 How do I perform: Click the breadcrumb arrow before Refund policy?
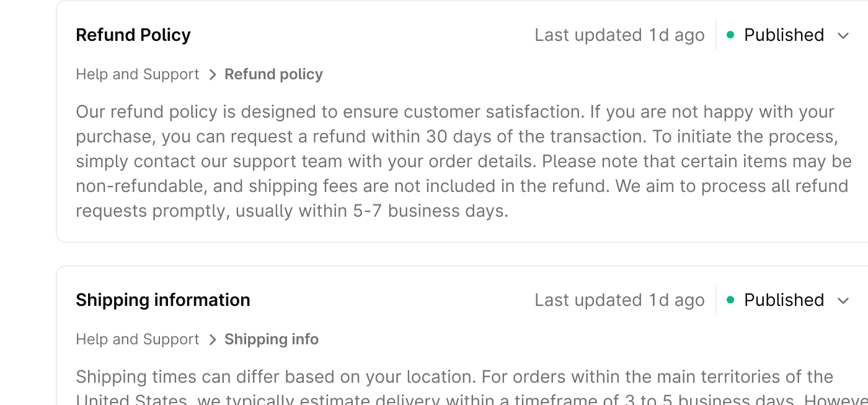[213, 75]
